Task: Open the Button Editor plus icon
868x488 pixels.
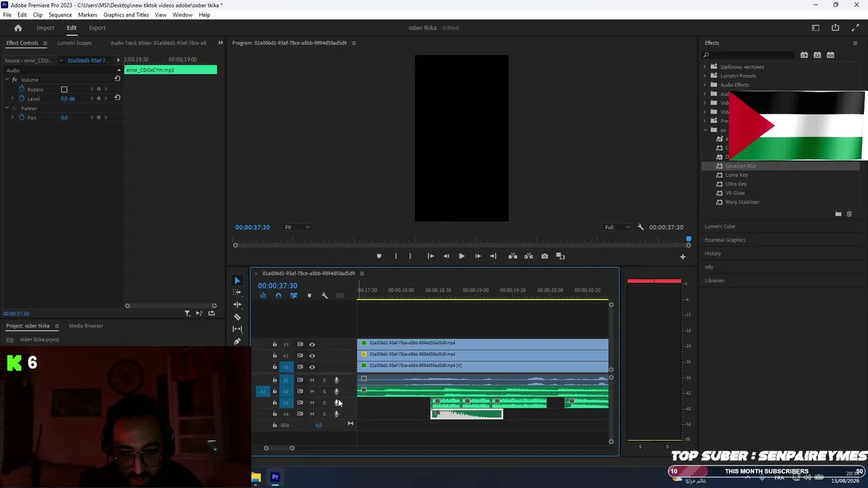Action: pyautogui.click(x=683, y=257)
